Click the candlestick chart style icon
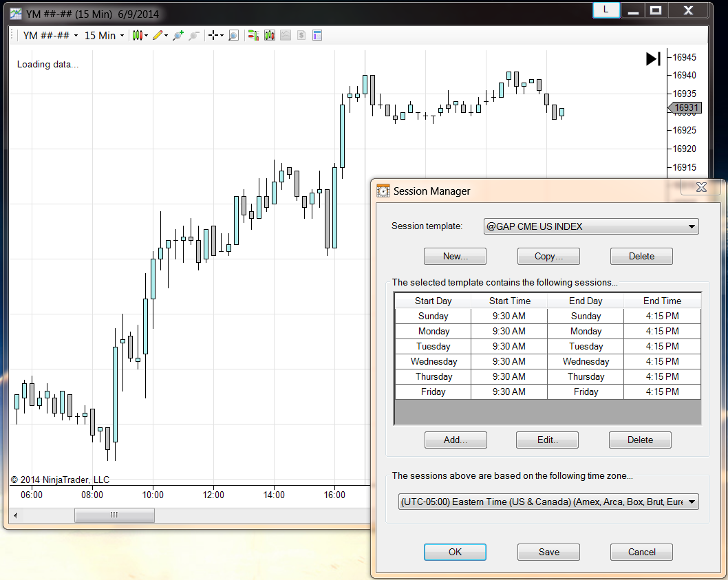This screenshot has width=728, height=580. [138, 35]
